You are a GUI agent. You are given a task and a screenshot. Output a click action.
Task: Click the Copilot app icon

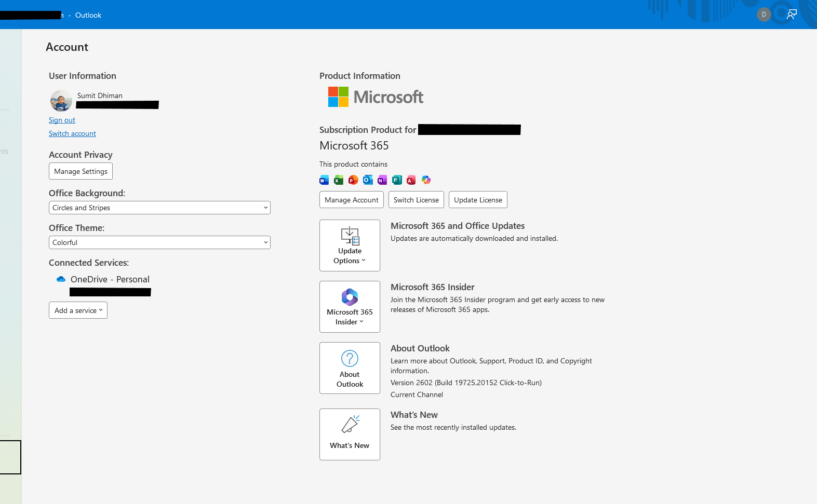pyautogui.click(x=426, y=180)
